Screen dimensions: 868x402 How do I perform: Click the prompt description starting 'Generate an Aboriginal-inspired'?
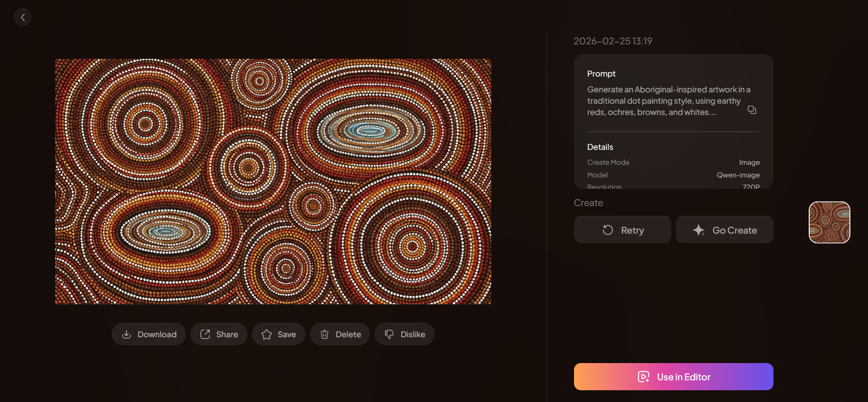coord(669,101)
